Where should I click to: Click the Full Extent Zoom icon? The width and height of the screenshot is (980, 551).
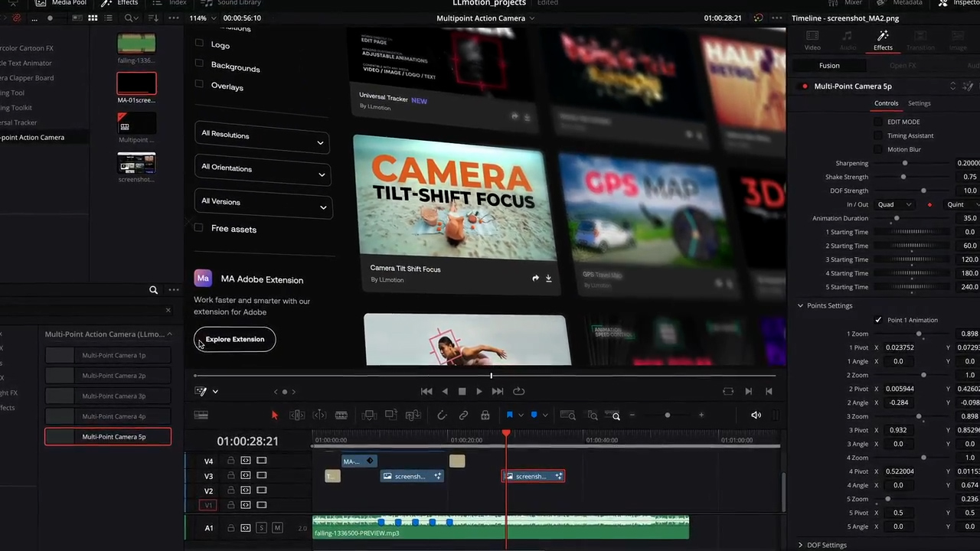point(567,415)
